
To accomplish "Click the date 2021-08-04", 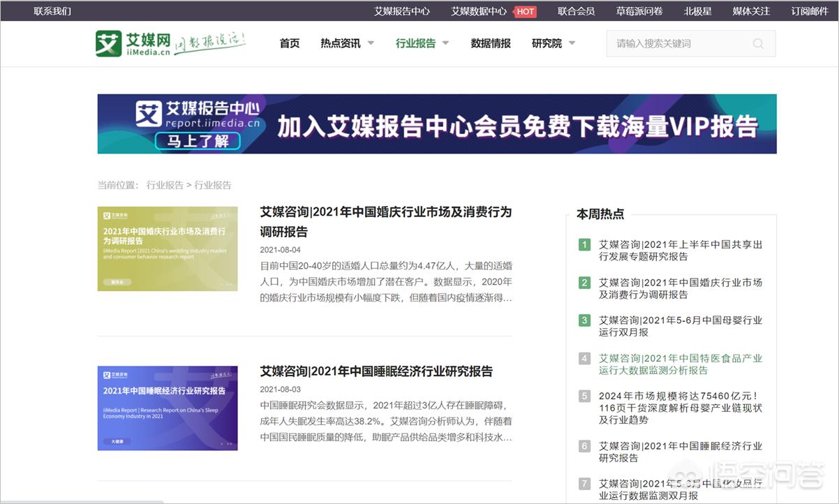I will click(x=281, y=250).
